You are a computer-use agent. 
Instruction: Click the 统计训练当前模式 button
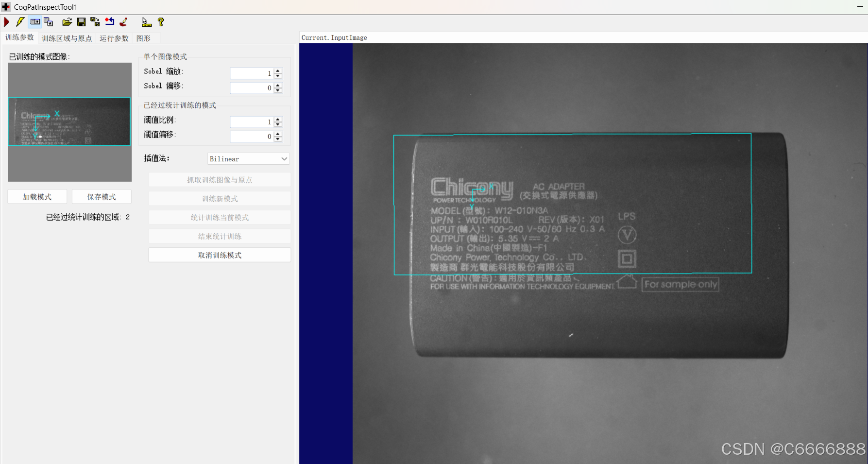[220, 218]
